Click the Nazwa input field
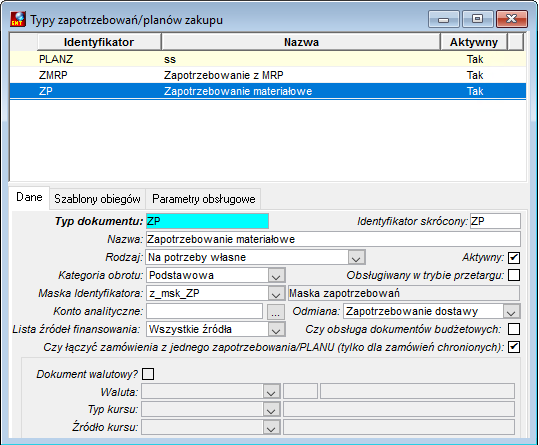The height and width of the screenshot is (445, 539). pyautogui.click(x=333, y=239)
